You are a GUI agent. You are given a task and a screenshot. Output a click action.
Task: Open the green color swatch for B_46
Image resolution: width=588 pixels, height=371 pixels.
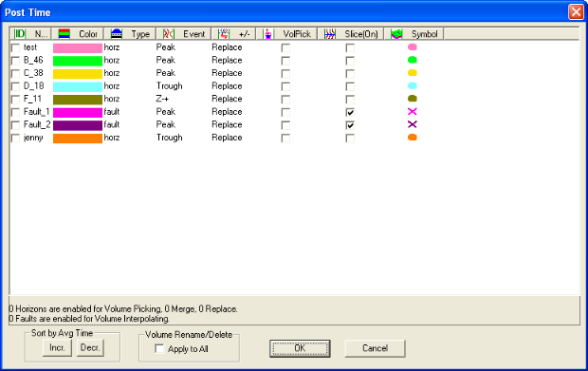[78, 61]
